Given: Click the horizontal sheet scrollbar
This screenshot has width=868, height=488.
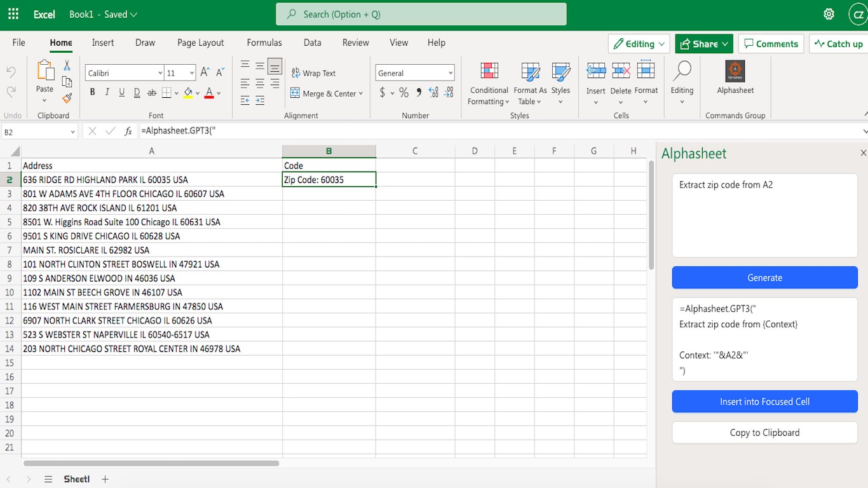Looking at the screenshot, I should click(x=151, y=463).
